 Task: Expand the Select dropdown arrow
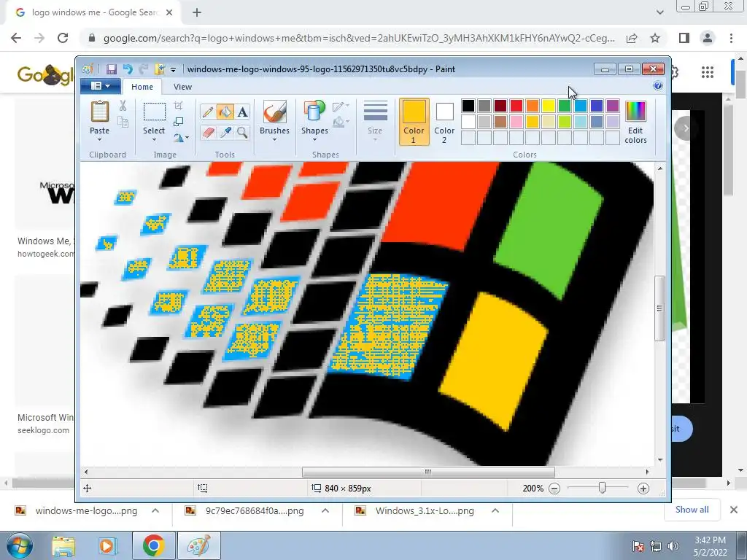click(155, 140)
